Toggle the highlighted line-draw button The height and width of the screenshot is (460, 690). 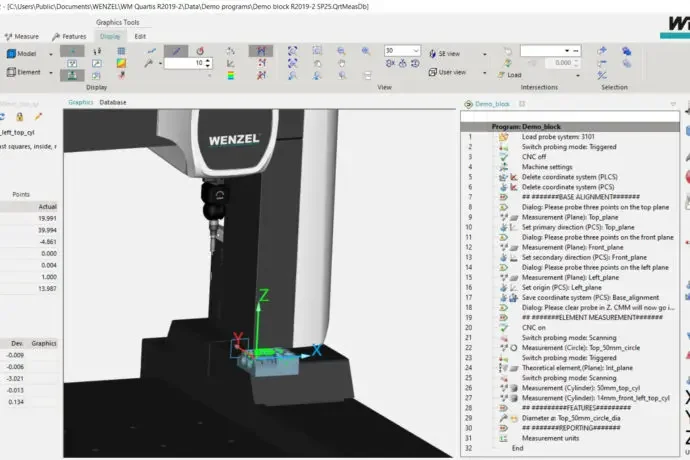[x=176, y=51]
